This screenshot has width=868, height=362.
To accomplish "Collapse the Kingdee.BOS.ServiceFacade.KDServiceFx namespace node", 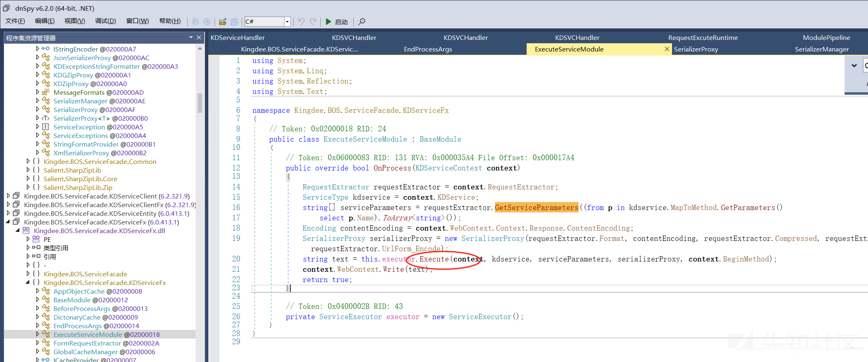I will [28, 283].
